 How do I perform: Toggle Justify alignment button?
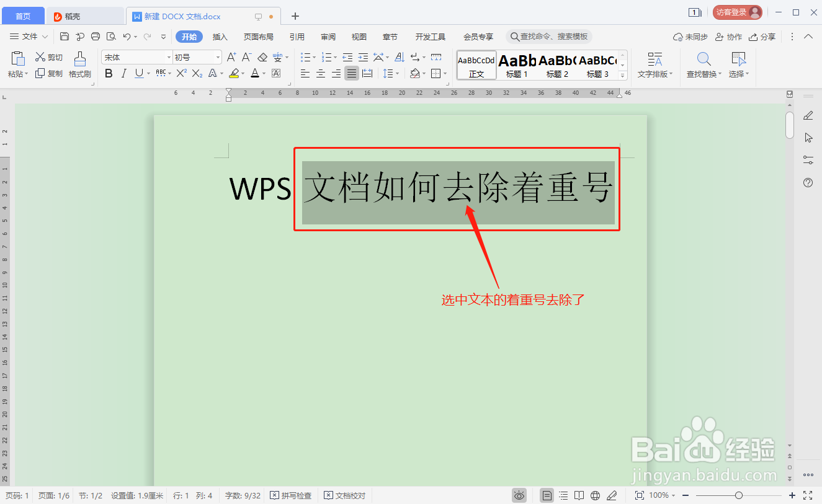352,73
